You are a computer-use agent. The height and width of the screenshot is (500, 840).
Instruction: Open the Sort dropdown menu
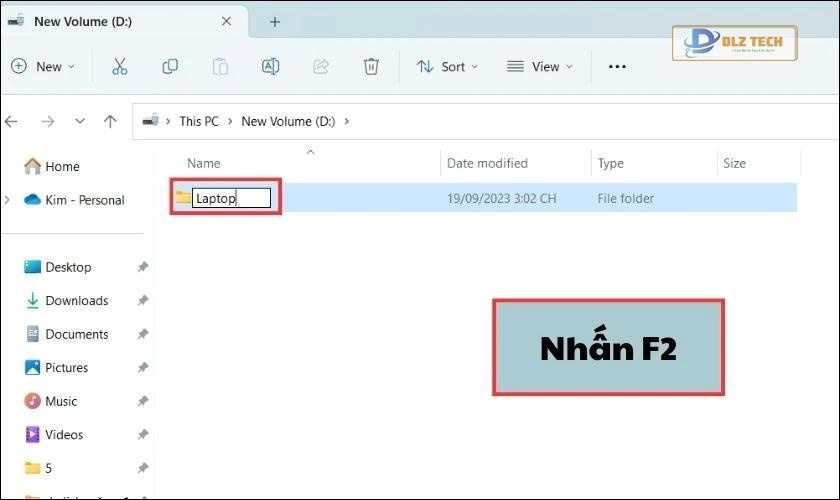[x=447, y=66]
